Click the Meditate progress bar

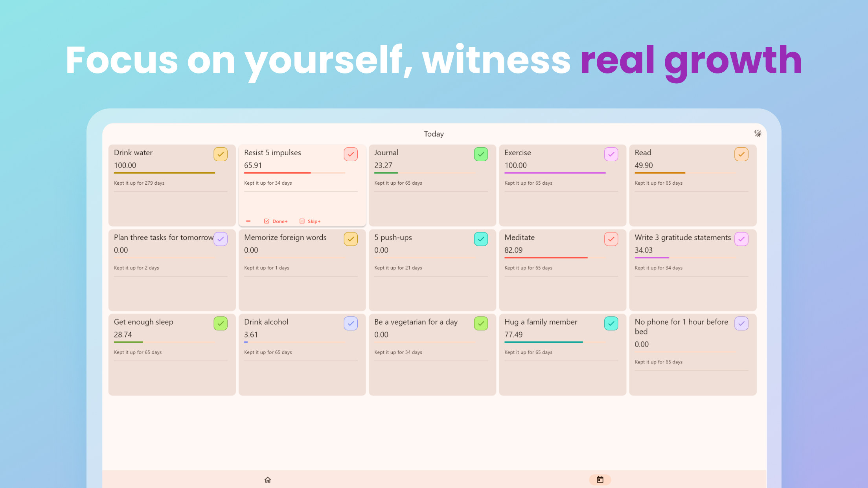click(555, 258)
